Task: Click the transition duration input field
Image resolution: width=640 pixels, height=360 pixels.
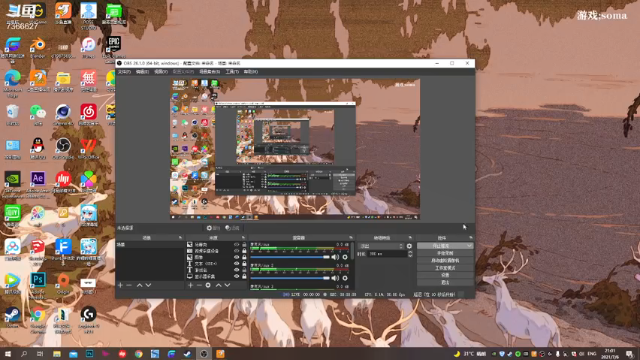Action: pos(387,254)
